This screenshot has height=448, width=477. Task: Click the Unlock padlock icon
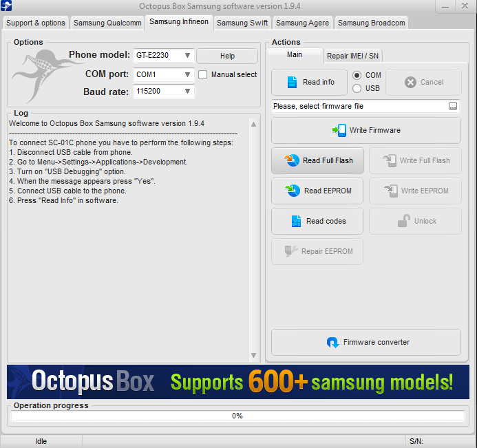point(403,221)
